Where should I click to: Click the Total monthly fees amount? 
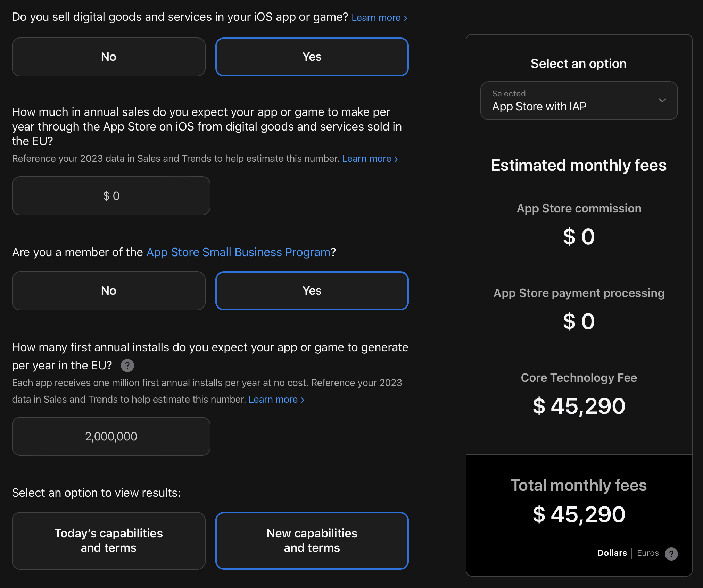pyautogui.click(x=579, y=514)
